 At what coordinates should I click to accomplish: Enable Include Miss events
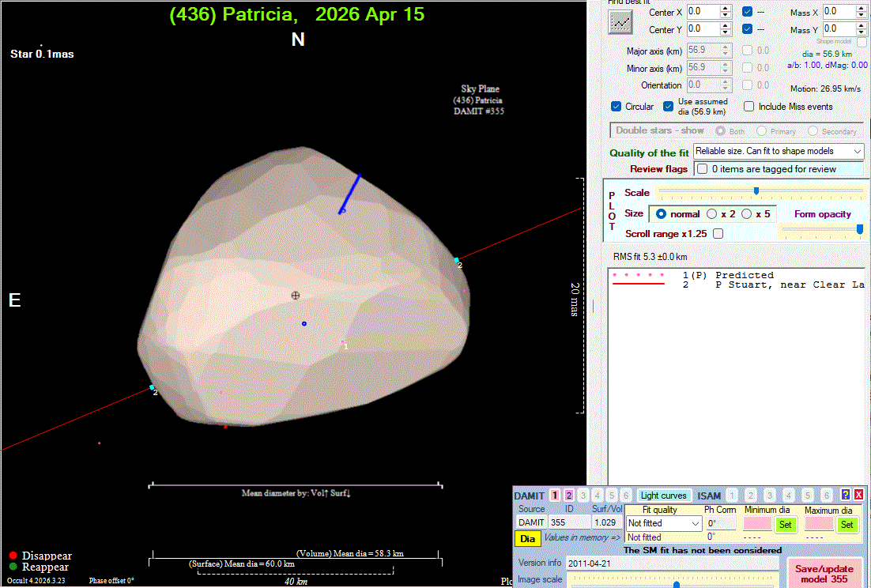[x=749, y=107]
